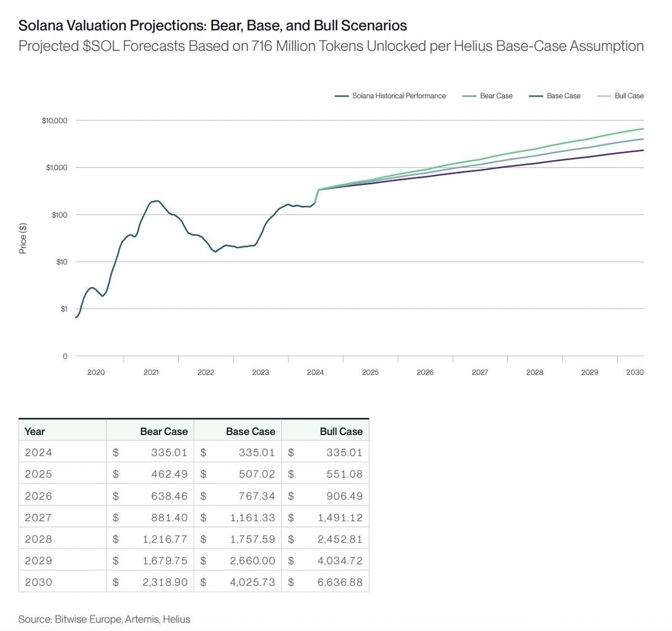Click the 2021 label on the x-axis
This screenshot has width=672, height=631.
click(151, 372)
